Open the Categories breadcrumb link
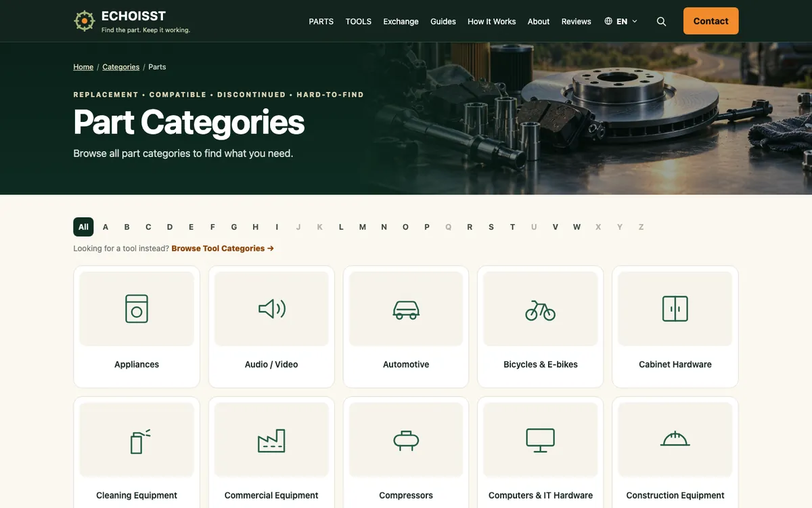 coord(121,67)
